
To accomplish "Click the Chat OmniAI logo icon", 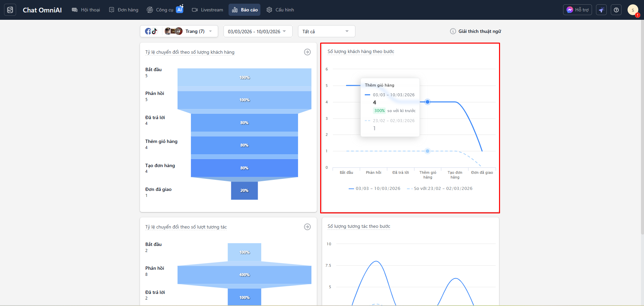I will click(x=10, y=10).
